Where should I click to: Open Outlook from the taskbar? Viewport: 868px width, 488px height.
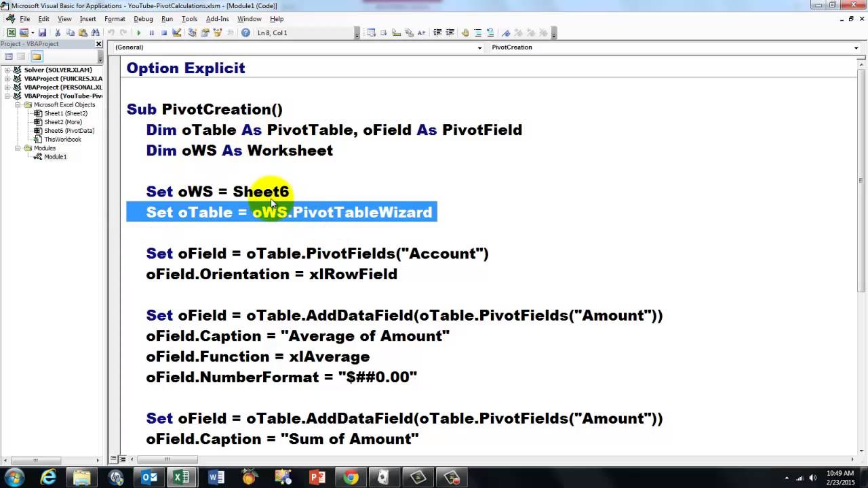[149, 477]
